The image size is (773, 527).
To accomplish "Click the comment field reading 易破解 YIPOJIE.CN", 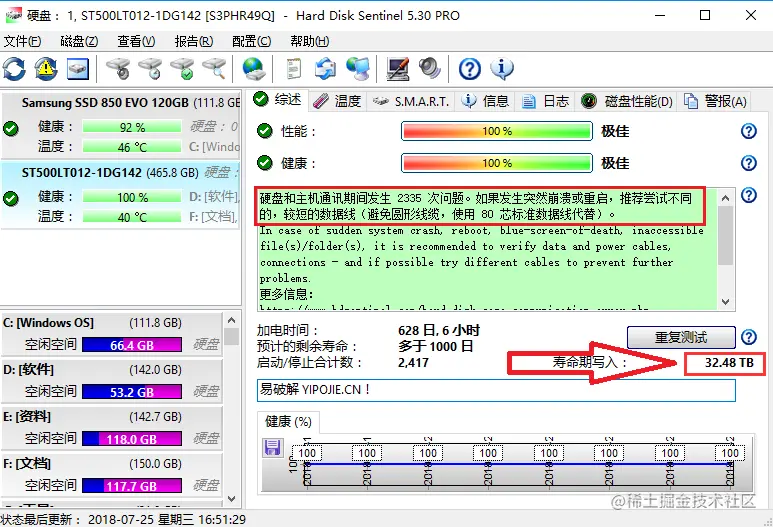I will 496,390.
